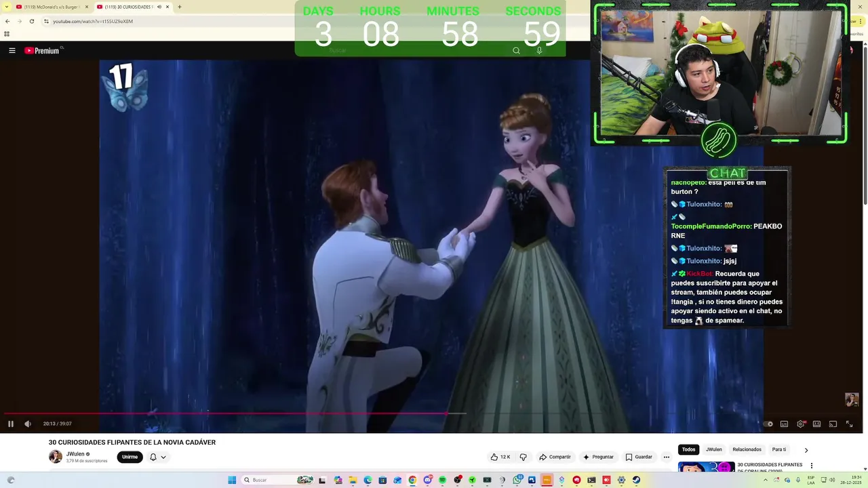Cast video using the cast icon
Viewport: 868px width, 488px height.
833,424
